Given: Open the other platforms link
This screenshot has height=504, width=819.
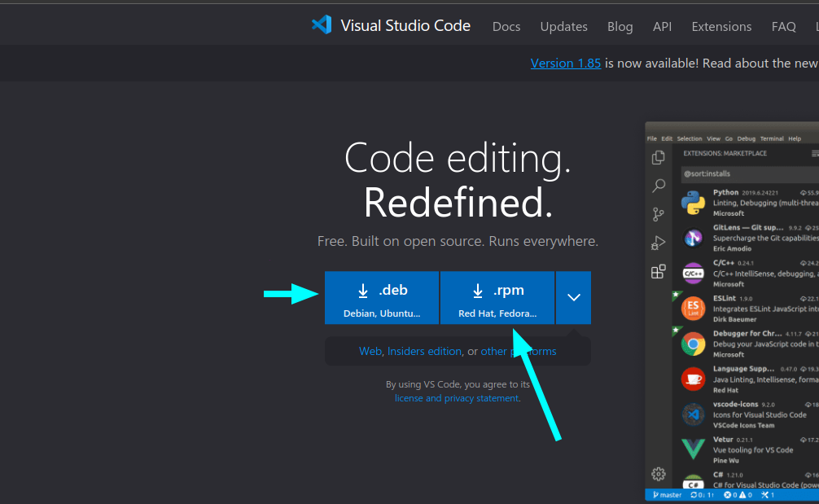Looking at the screenshot, I should click(518, 351).
